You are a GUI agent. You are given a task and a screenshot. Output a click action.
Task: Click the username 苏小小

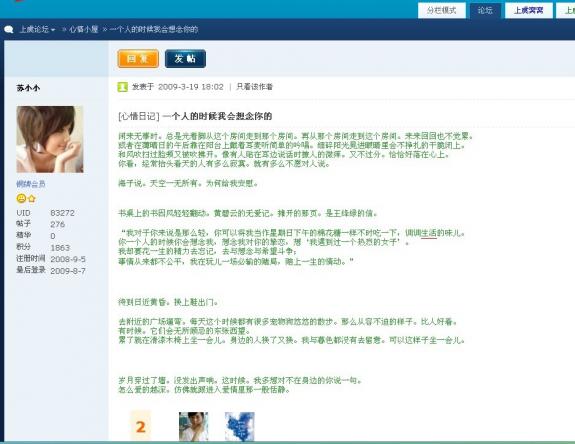pos(28,88)
